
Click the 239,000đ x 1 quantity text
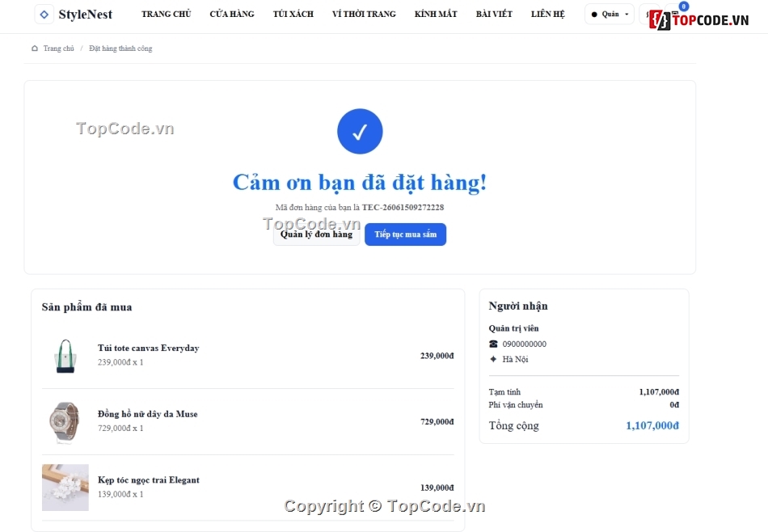coord(120,362)
